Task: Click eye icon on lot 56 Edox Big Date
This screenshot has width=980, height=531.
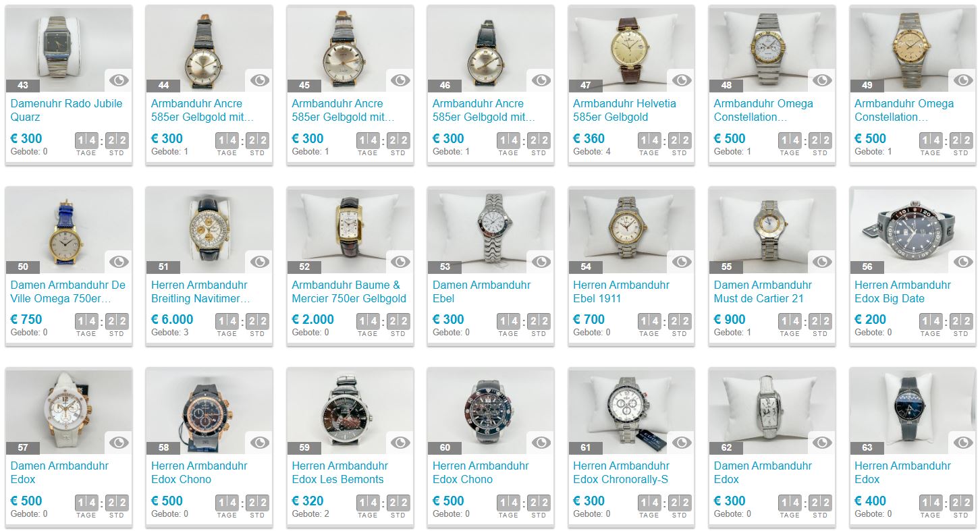Action: [x=963, y=262]
